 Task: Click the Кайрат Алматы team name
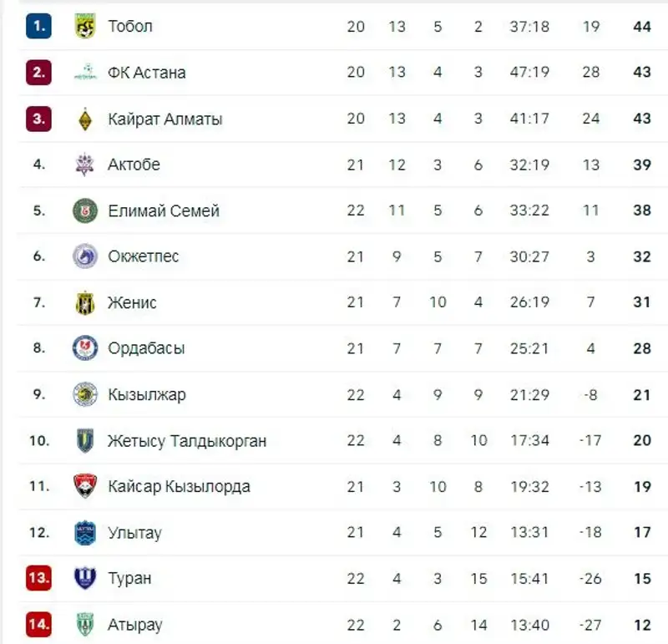pos(164,119)
